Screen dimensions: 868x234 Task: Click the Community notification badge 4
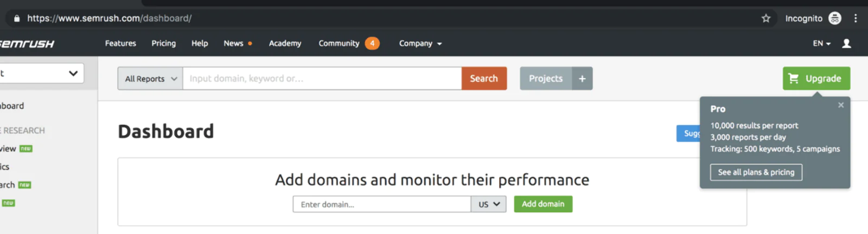point(372,43)
